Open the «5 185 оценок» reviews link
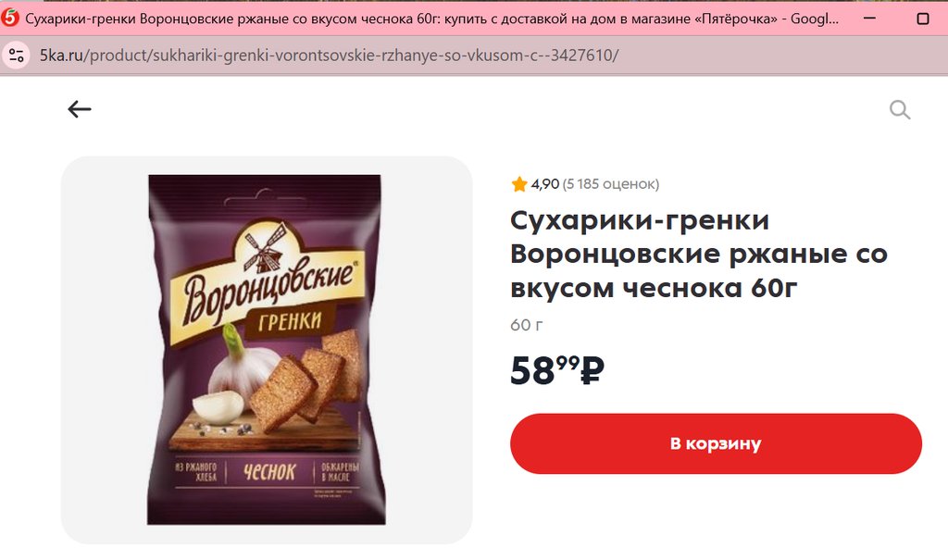Viewport: 948px width, 560px height. (611, 184)
